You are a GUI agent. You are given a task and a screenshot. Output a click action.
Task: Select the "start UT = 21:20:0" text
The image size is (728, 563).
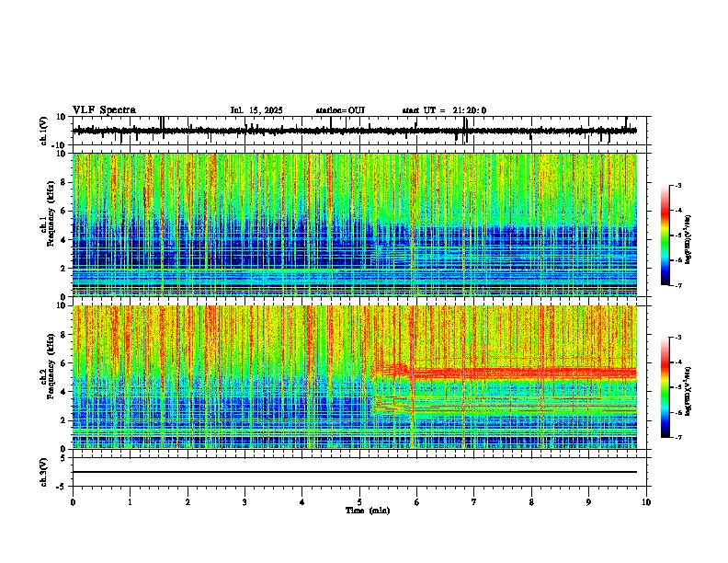click(444, 110)
